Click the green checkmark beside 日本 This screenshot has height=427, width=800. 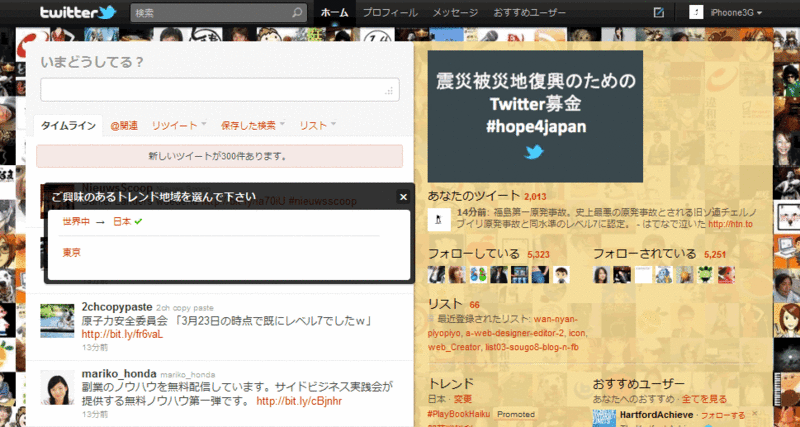point(137,222)
